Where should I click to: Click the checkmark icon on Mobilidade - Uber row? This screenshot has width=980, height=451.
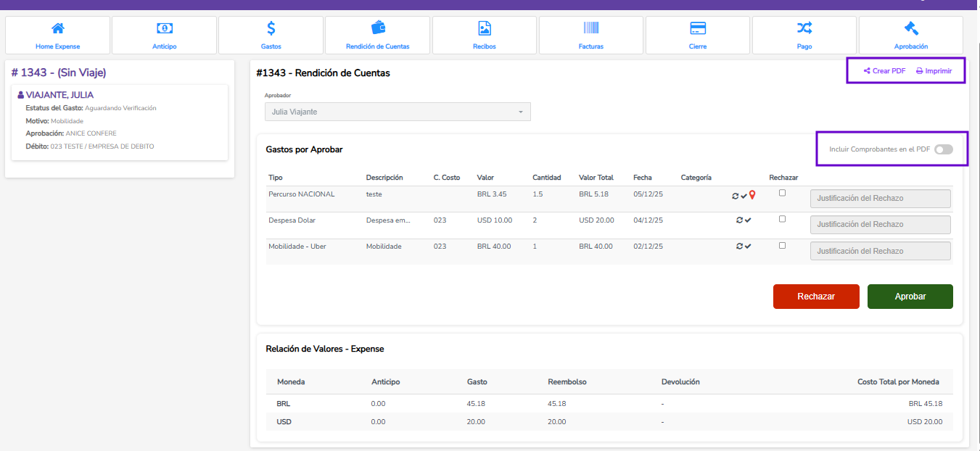tap(748, 246)
